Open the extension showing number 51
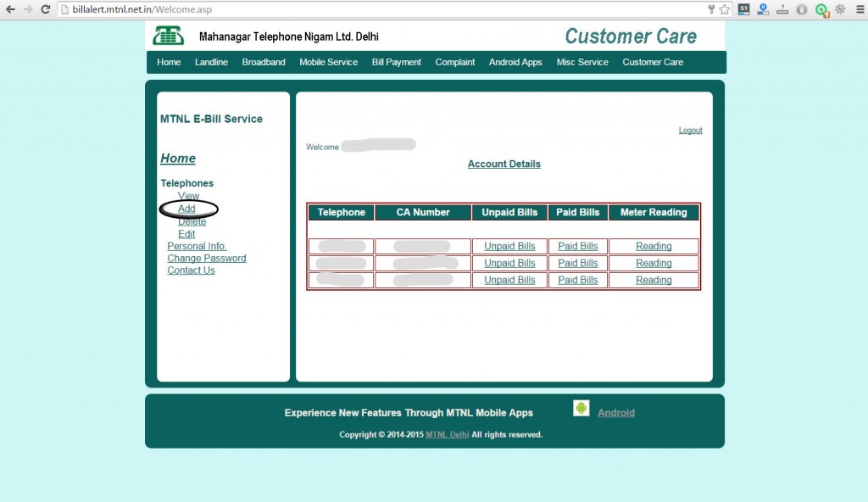Viewport: 868px width, 502px height. click(744, 8)
